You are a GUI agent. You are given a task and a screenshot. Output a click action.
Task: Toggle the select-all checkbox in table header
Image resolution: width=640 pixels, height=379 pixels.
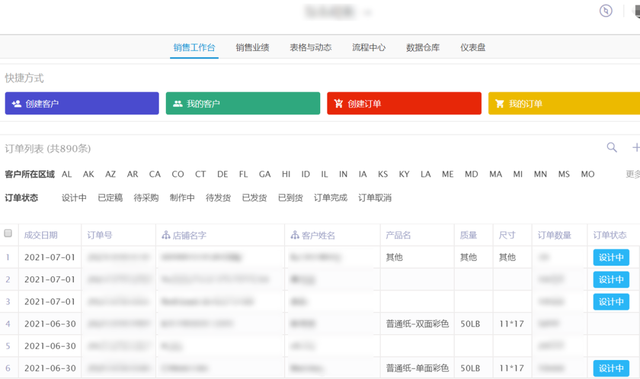[8, 233]
